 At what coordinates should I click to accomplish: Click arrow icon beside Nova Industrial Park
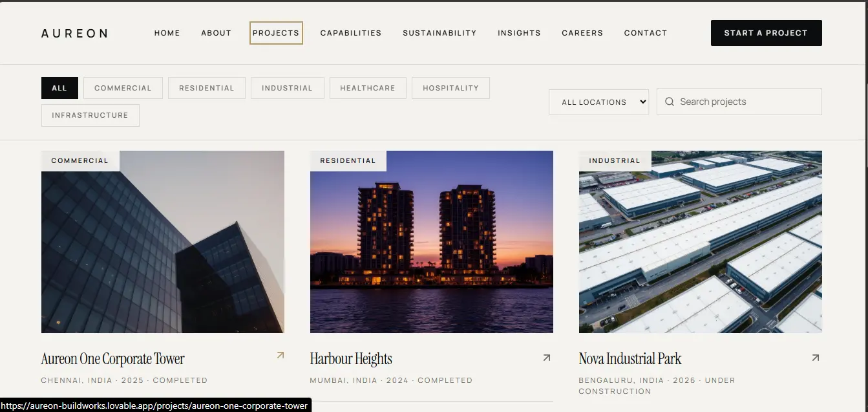point(816,358)
